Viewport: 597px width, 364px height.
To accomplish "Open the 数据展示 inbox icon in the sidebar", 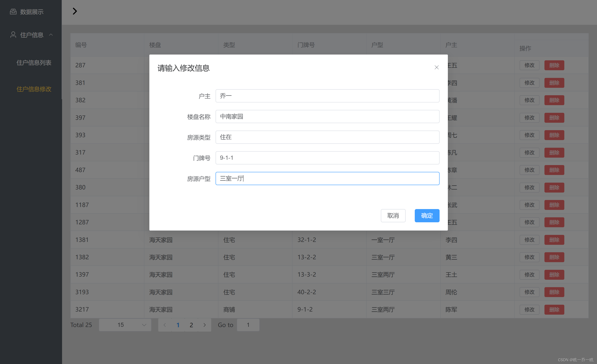I will pyautogui.click(x=13, y=12).
